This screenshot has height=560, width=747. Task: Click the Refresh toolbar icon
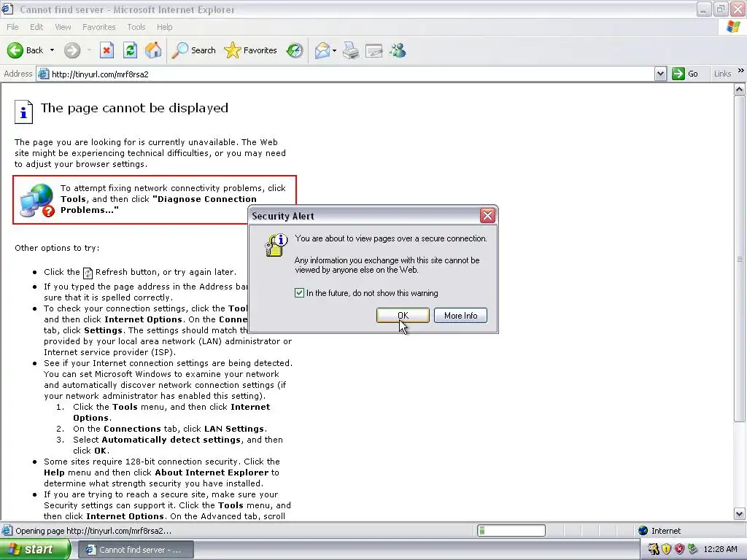[x=130, y=50]
